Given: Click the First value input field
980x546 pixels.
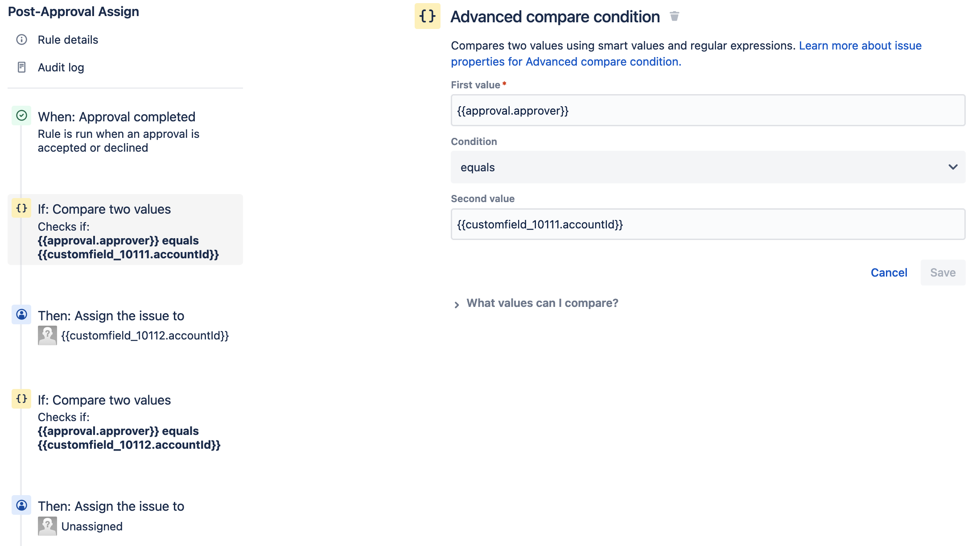Looking at the screenshot, I should tap(708, 111).
